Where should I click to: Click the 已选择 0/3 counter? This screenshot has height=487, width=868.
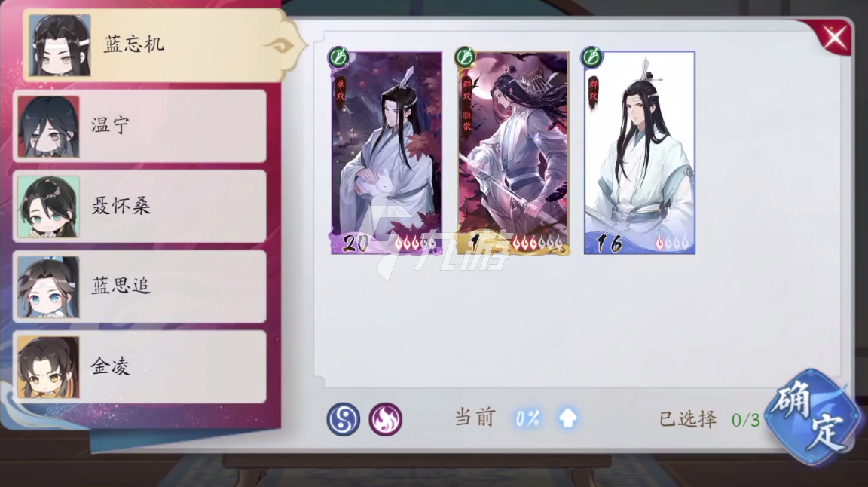tap(710, 419)
